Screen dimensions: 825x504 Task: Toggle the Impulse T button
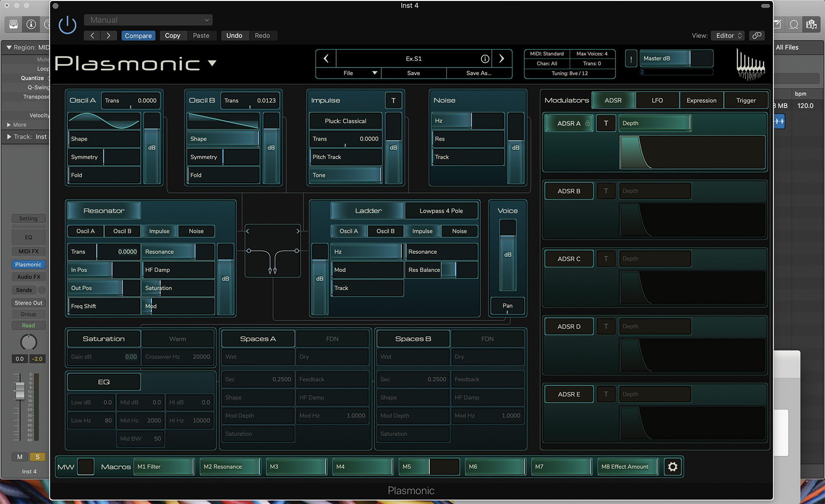click(393, 101)
